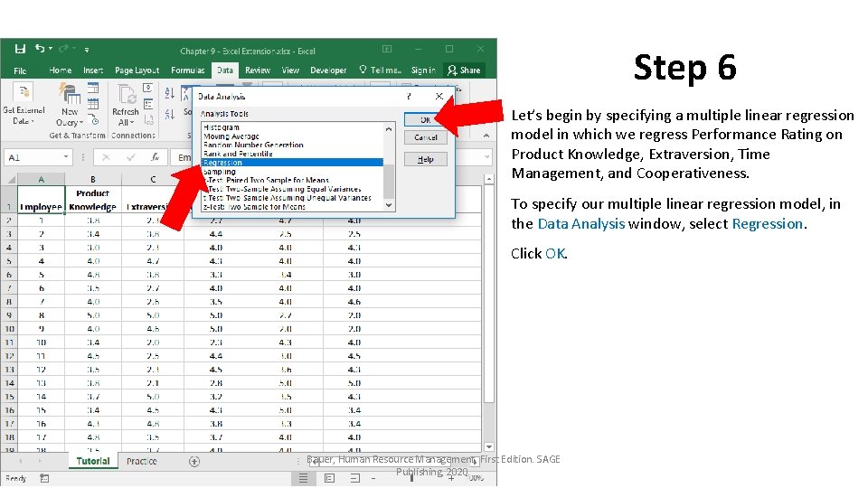Open the Page Layout tab
The height and width of the screenshot is (488, 868).
point(137,70)
